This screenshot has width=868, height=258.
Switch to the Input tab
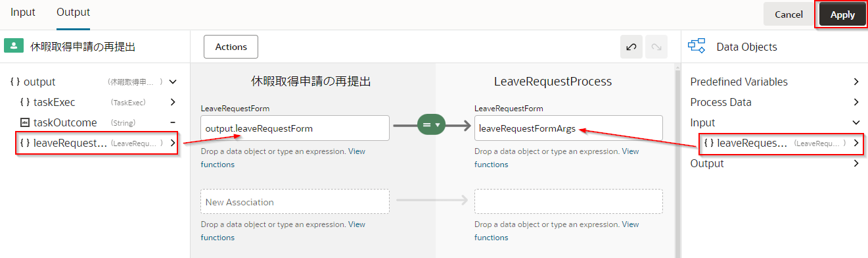(23, 13)
